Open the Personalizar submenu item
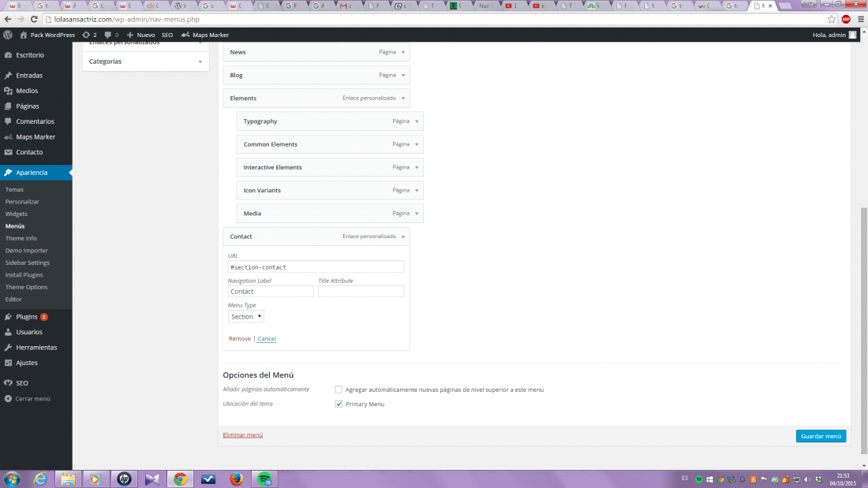868x488 pixels. coord(22,202)
